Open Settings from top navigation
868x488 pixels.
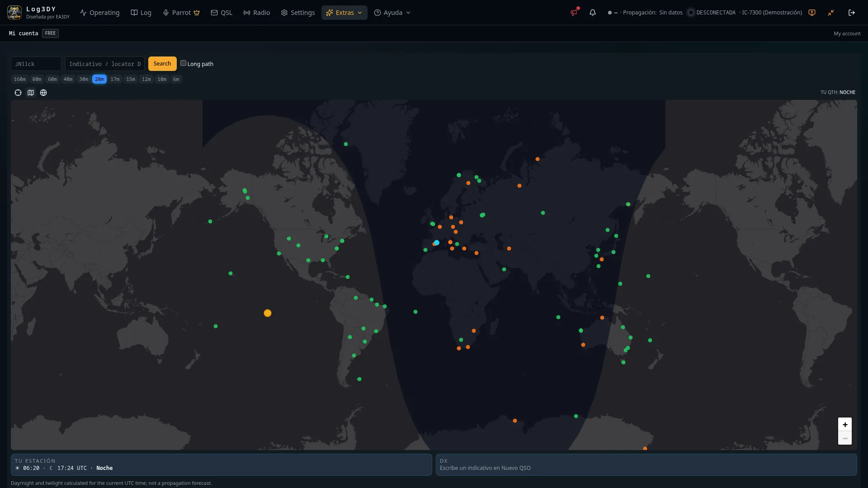[x=298, y=13]
